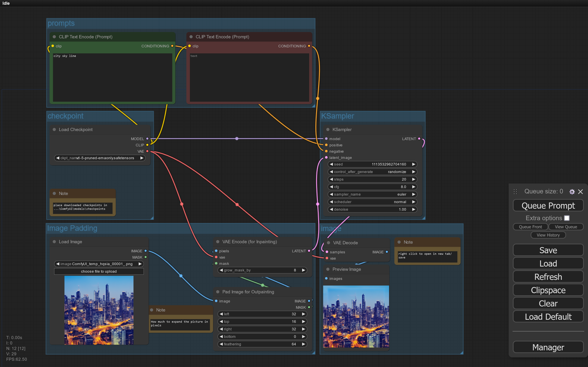Open the View Queue list
The width and height of the screenshot is (588, 367).
tap(566, 227)
